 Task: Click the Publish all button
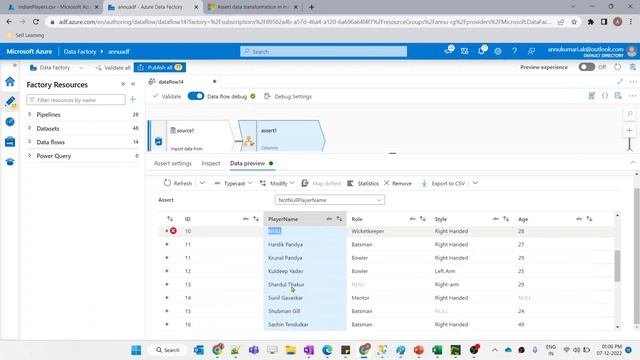click(x=160, y=67)
